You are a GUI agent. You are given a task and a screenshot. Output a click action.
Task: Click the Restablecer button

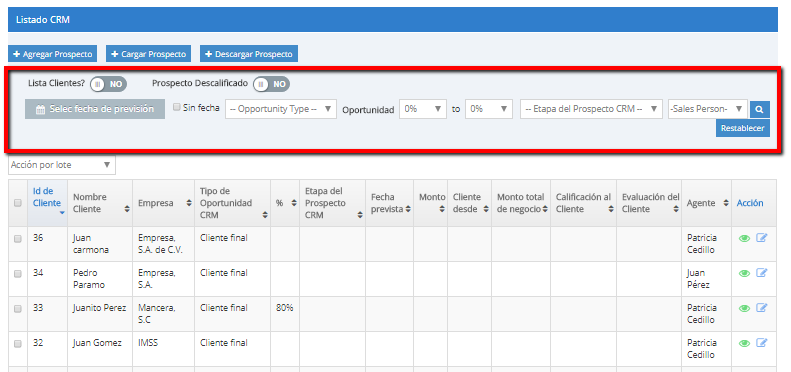(x=743, y=128)
